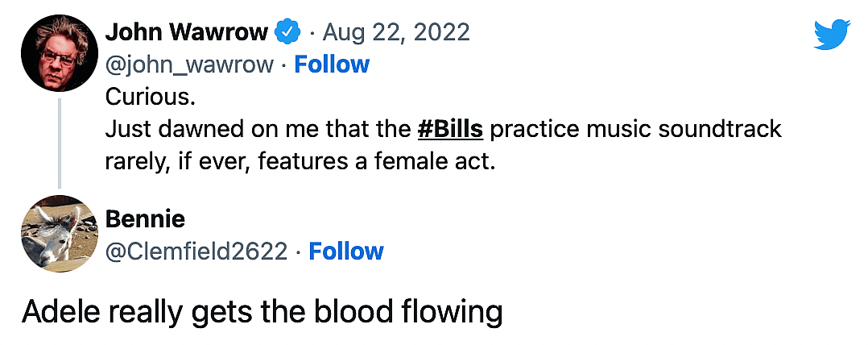This screenshot has height=345, width=868.
Task: Click the reply text about Adele
Action: [262, 312]
